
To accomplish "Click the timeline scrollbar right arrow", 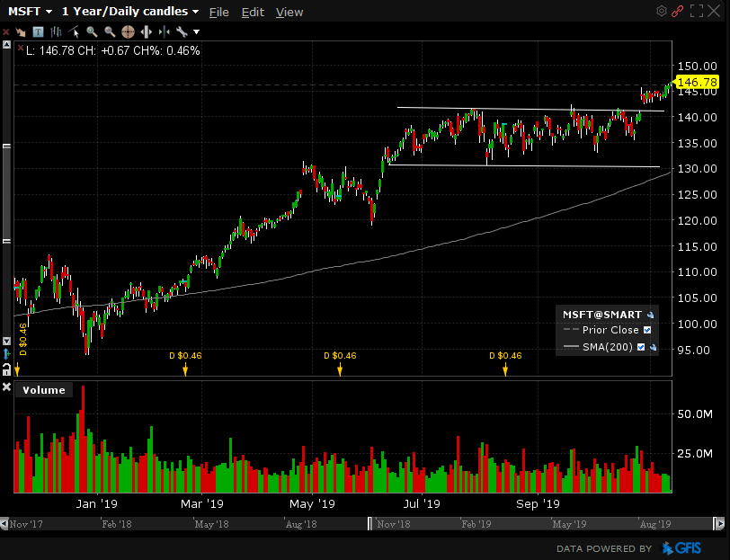I will coord(720,524).
